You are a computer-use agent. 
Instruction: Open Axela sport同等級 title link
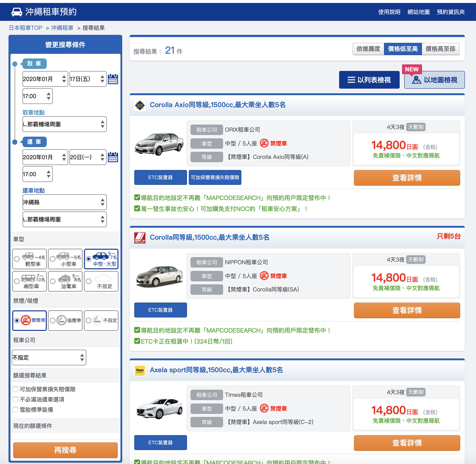tap(216, 370)
